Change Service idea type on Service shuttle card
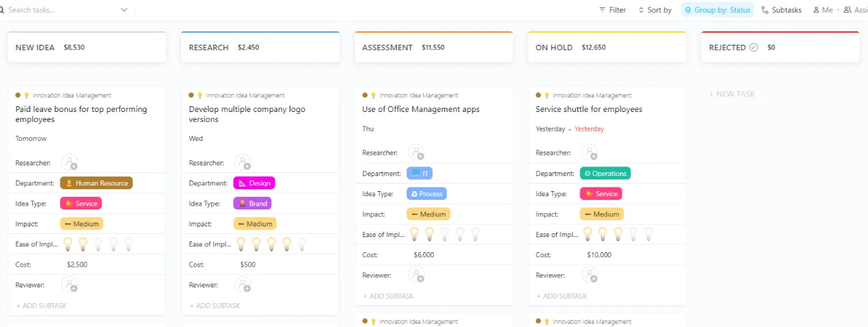The width and height of the screenshot is (868, 327). (x=601, y=194)
